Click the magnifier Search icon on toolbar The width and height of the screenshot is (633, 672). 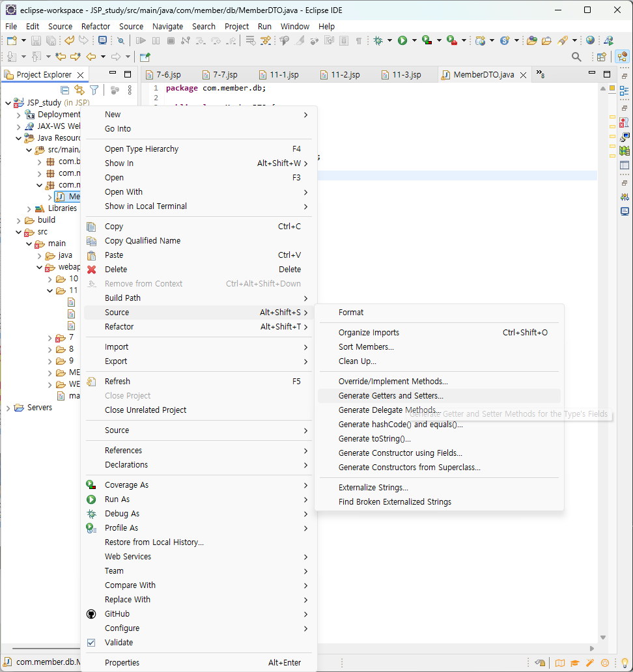pos(576,57)
